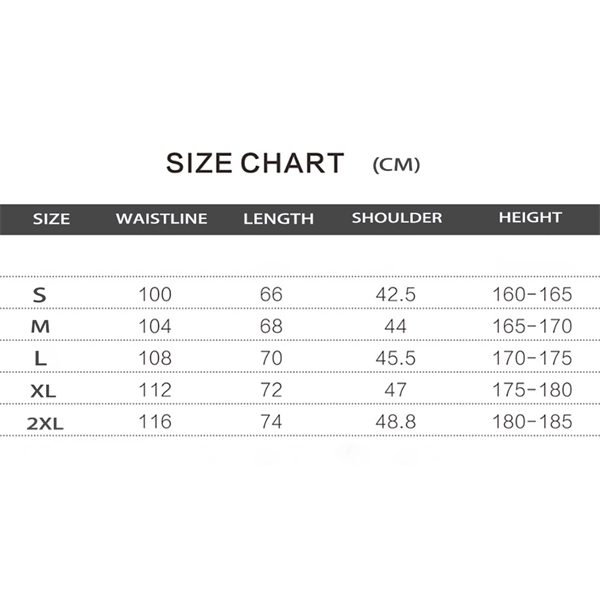The width and height of the screenshot is (600, 600).
Task: Click the XL size row label
Action: point(43,390)
